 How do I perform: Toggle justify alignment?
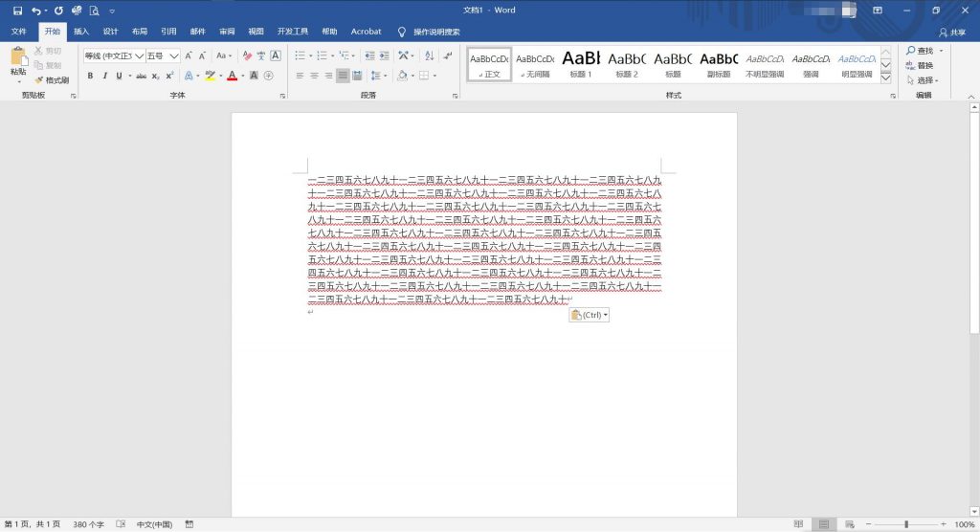pos(343,76)
